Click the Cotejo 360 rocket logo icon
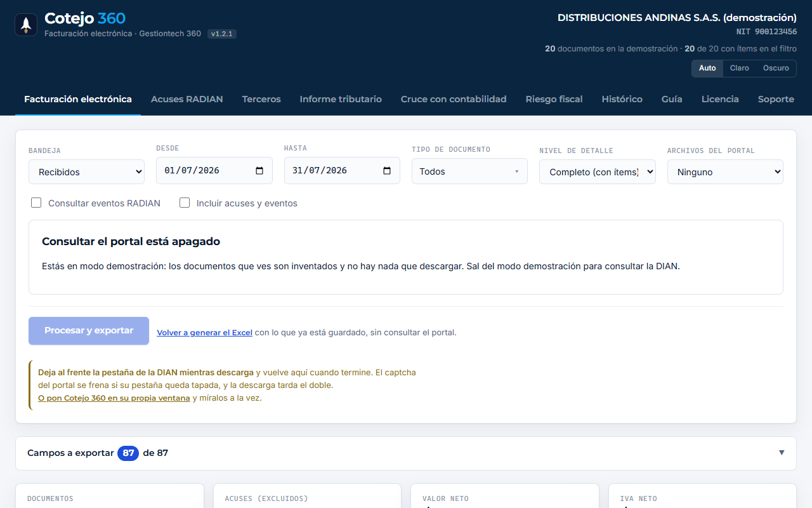812x508 pixels. (26, 25)
